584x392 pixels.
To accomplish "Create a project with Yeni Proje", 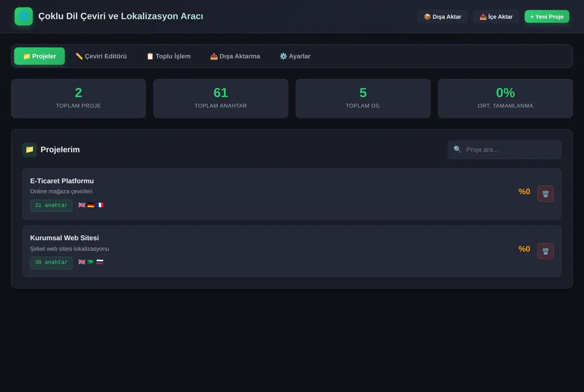I will pyautogui.click(x=547, y=17).
